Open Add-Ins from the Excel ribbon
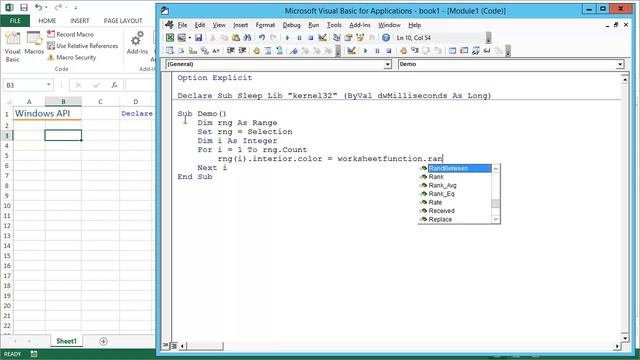This screenshot has height=360, width=640. (x=137, y=43)
